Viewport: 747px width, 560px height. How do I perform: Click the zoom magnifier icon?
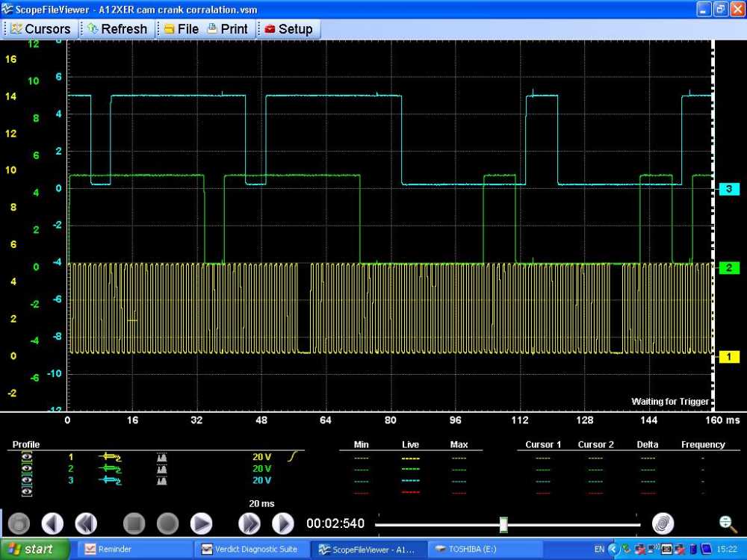point(724,523)
